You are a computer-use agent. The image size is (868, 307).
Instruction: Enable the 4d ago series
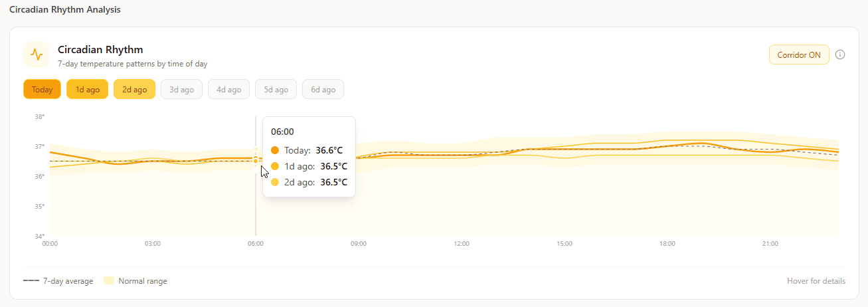click(x=228, y=89)
